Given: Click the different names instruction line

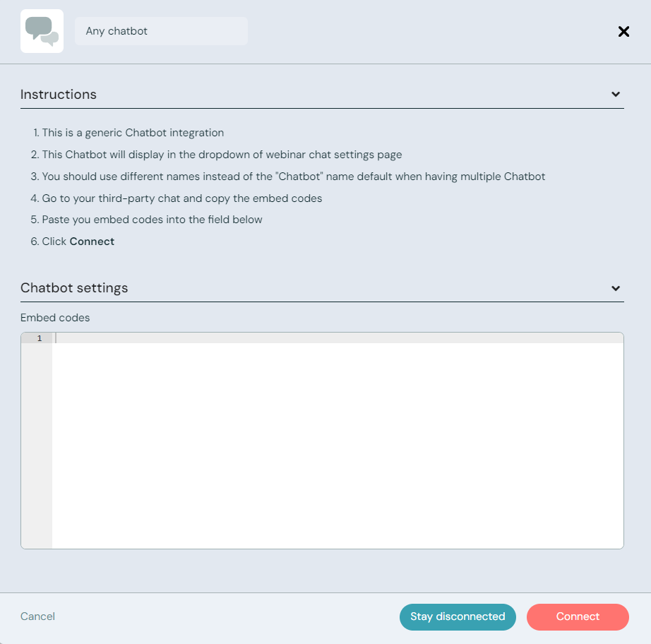Looking at the screenshot, I should pyautogui.click(x=293, y=177).
